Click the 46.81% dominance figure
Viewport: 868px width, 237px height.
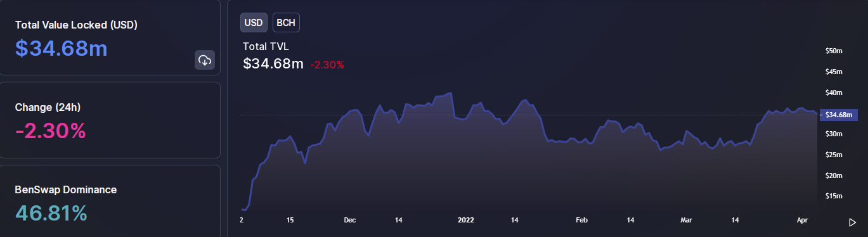coord(51,214)
